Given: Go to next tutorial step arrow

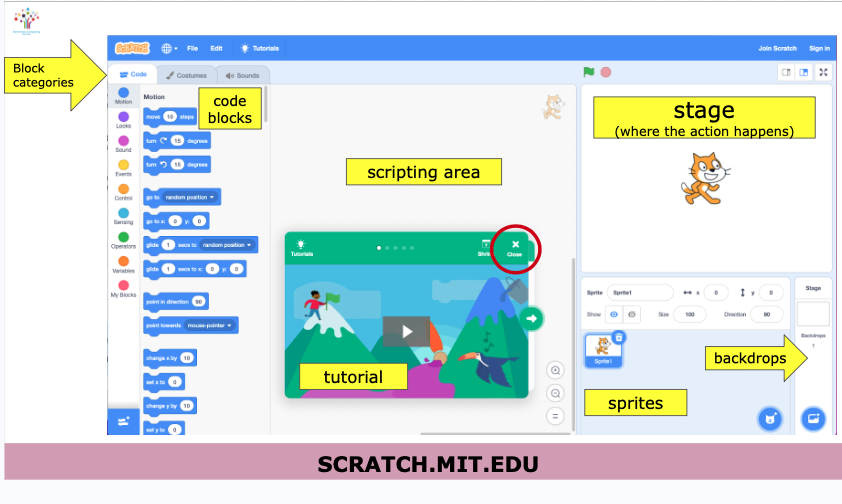Looking at the screenshot, I should point(532,318).
